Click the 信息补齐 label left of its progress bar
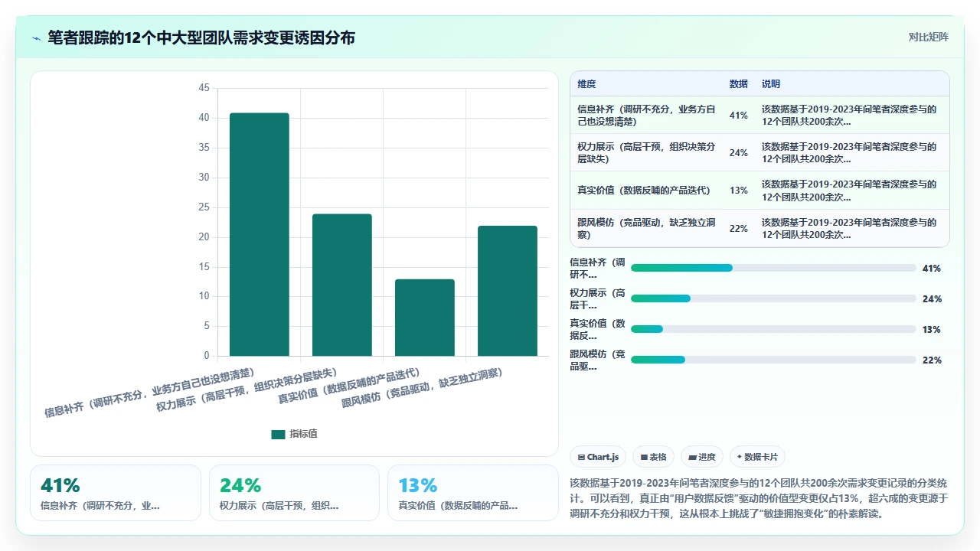Screen dimensions: 980x551 (x=597, y=268)
